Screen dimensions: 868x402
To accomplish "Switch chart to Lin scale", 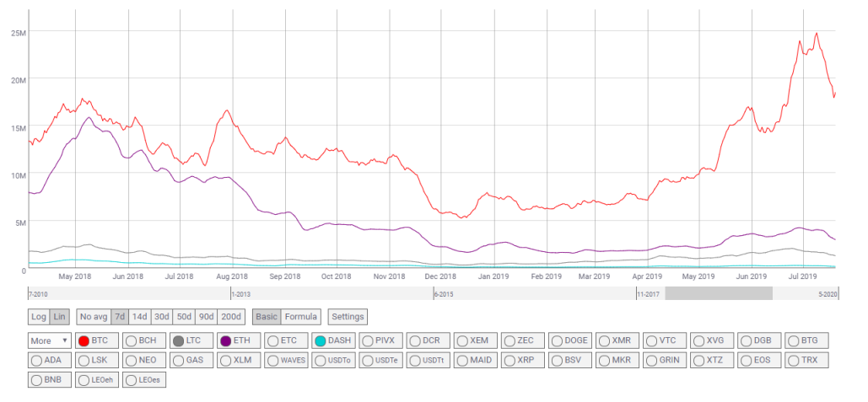I will coord(60,317).
